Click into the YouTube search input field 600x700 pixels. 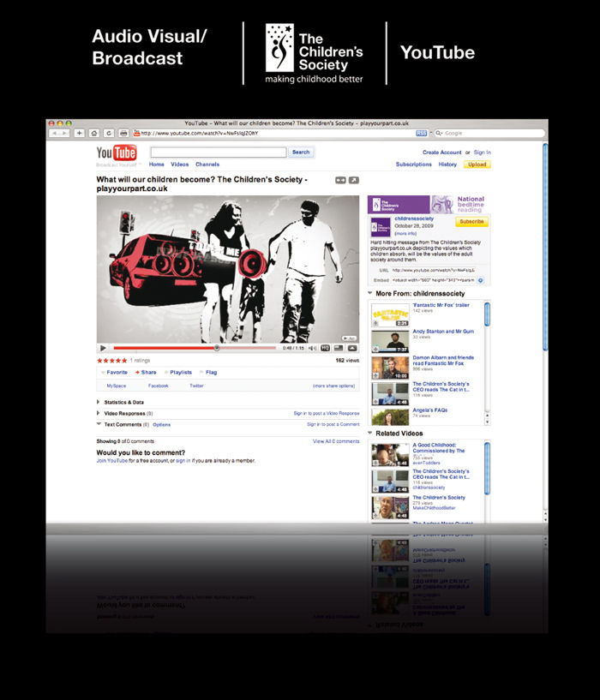219,153
